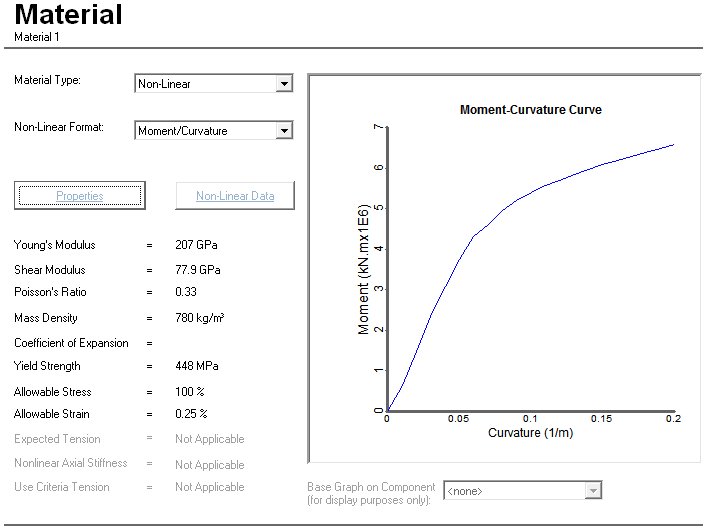Click the blue curve in the graph
The height and width of the screenshot is (530, 707).
pyautogui.click(x=472, y=237)
